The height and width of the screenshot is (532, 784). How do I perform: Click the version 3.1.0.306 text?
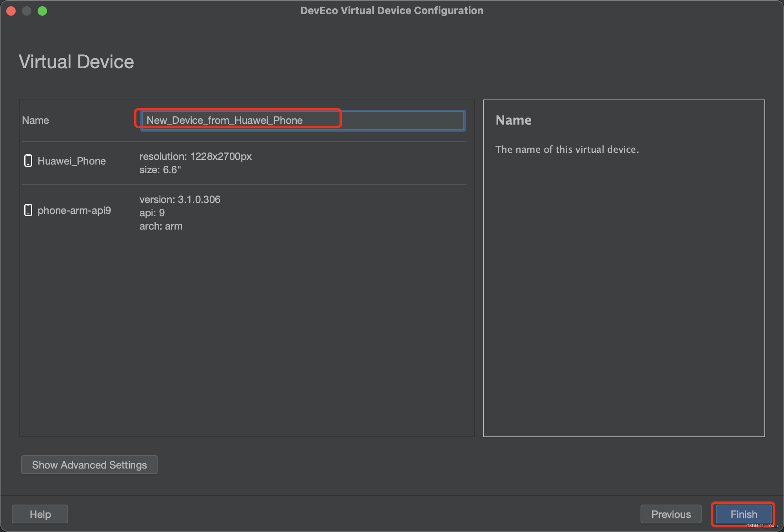(x=180, y=199)
